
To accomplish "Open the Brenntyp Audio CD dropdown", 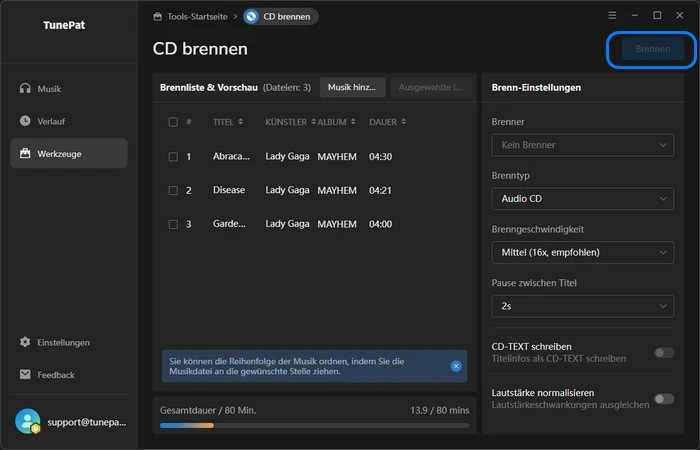I will point(583,199).
